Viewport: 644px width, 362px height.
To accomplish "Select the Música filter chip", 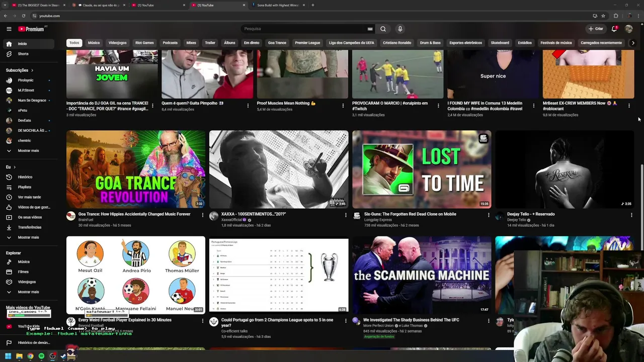I will (x=94, y=43).
